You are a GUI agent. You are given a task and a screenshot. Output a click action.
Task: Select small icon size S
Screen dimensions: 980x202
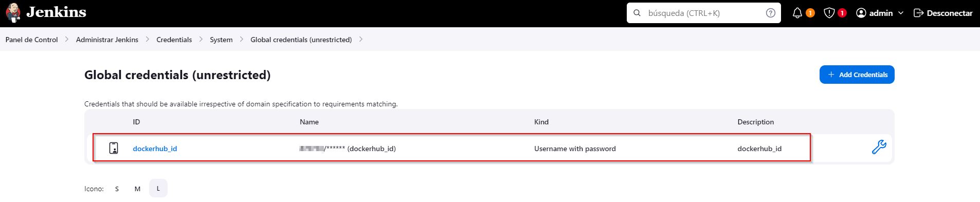[117, 189]
